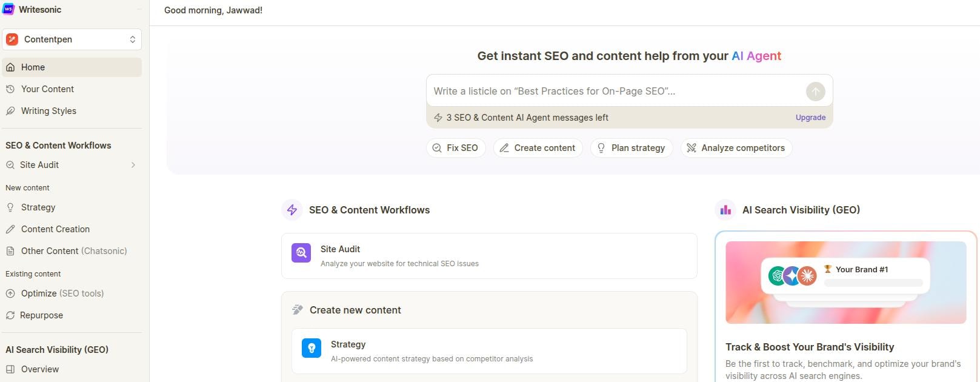Go to Home in sidebar

[33, 67]
